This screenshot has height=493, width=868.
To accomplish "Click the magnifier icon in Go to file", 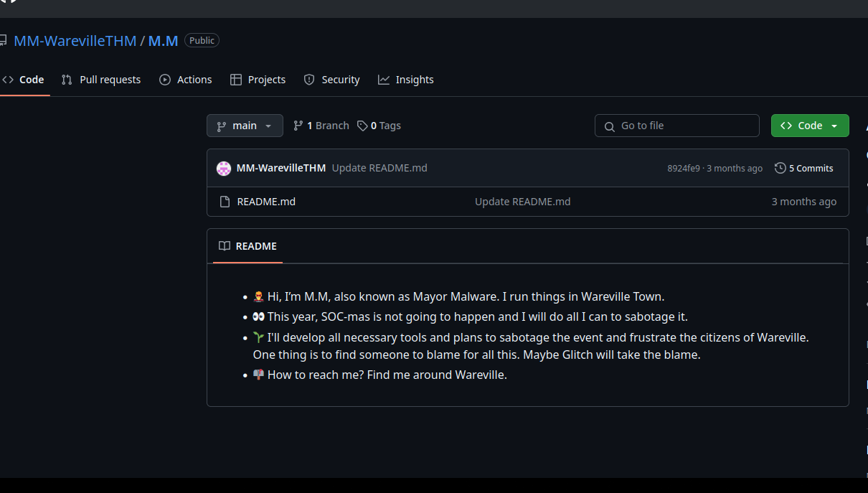I will pos(610,126).
